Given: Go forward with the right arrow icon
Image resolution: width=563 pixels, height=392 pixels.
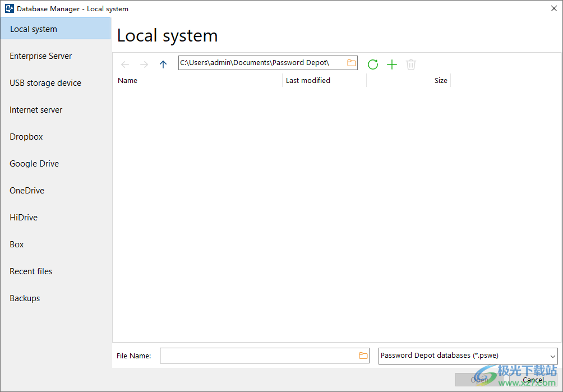Looking at the screenshot, I should 144,64.
